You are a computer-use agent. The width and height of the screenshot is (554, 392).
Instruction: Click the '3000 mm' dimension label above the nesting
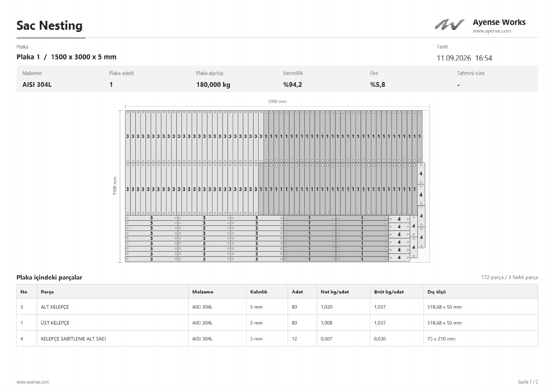pyautogui.click(x=277, y=101)
